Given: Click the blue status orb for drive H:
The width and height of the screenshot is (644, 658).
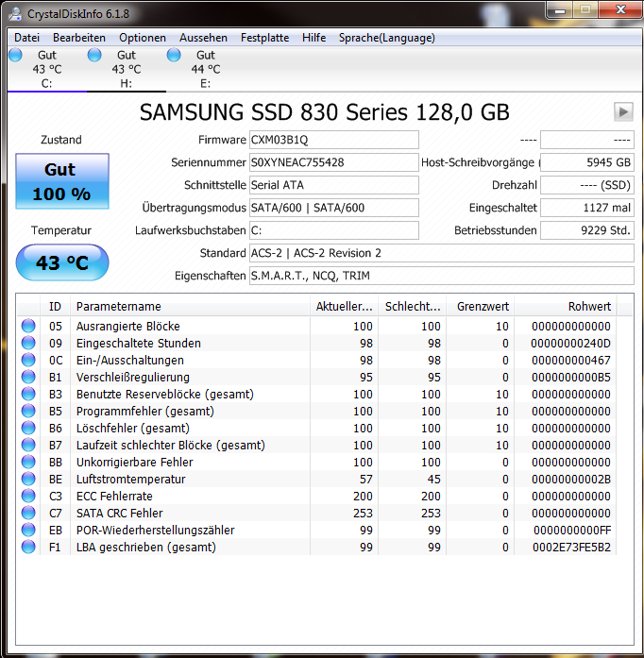Looking at the screenshot, I should pos(94,55).
